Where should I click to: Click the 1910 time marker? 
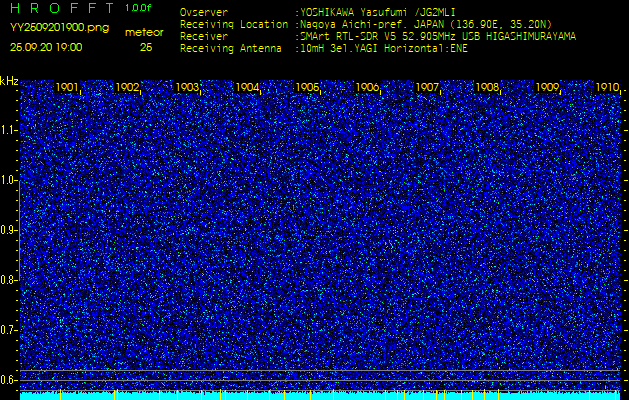pyautogui.click(x=608, y=87)
